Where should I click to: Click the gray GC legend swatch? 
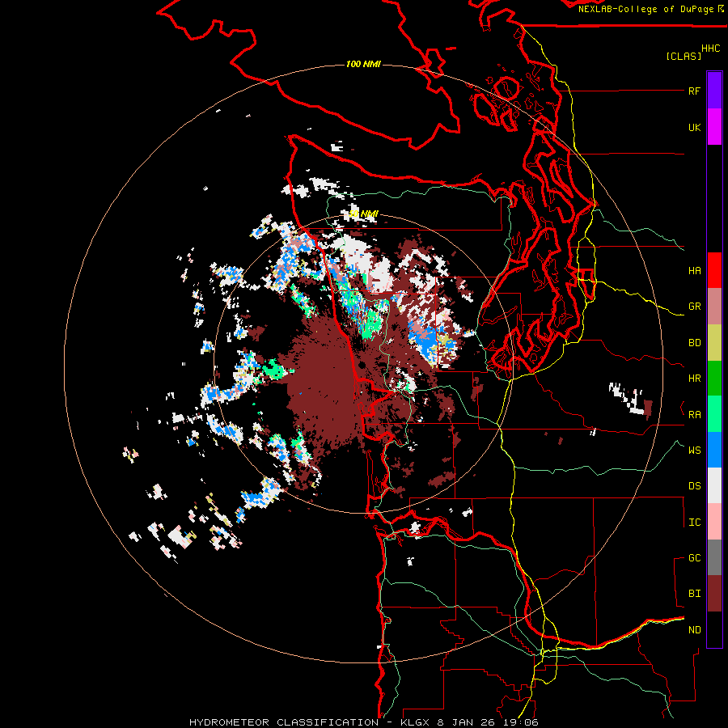(x=714, y=557)
